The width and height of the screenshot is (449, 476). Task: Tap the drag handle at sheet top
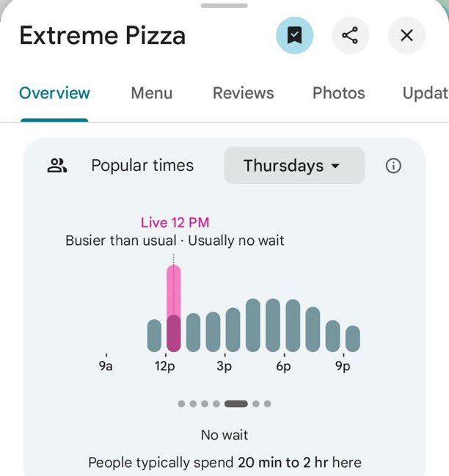[x=224, y=6]
